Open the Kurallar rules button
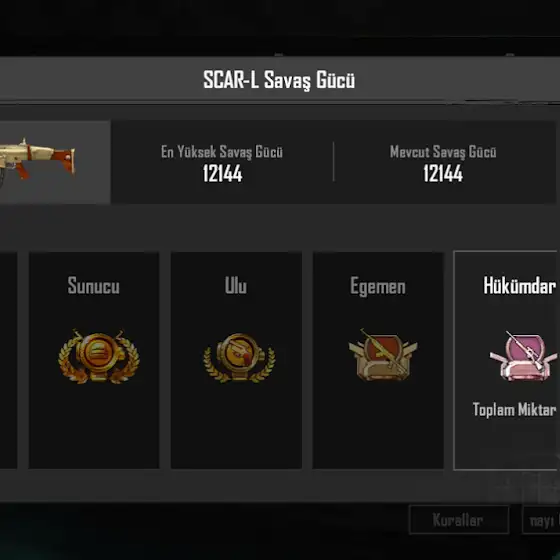Image resolution: width=560 pixels, height=560 pixels. [x=459, y=520]
